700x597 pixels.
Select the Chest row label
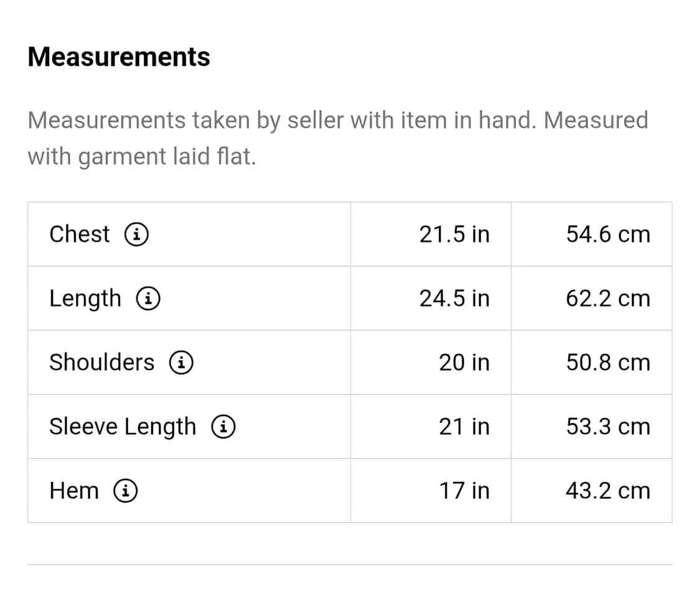coord(79,234)
